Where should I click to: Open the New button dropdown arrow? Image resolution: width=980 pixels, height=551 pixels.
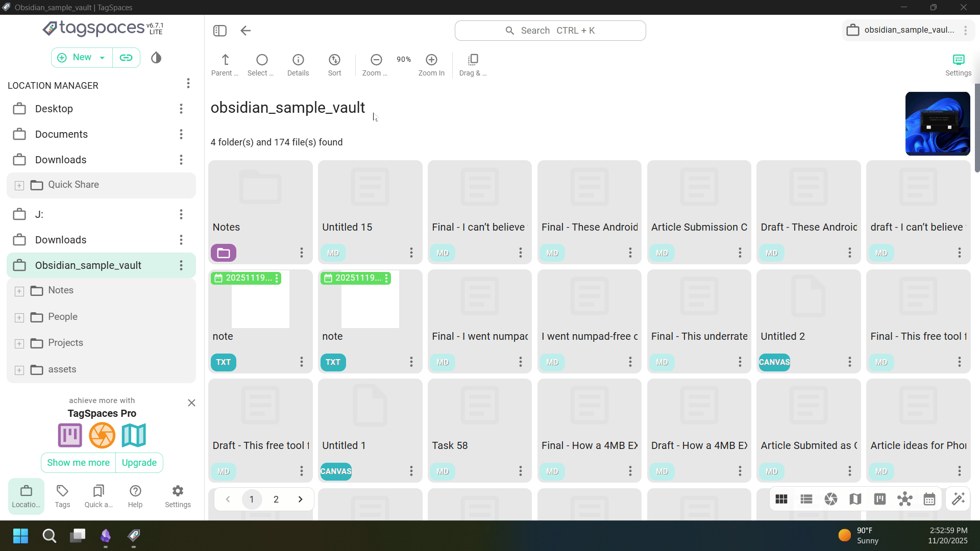(102, 58)
